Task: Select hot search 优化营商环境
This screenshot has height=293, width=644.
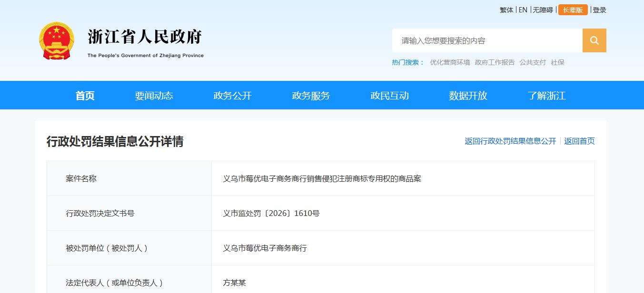Action: coord(450,62)
